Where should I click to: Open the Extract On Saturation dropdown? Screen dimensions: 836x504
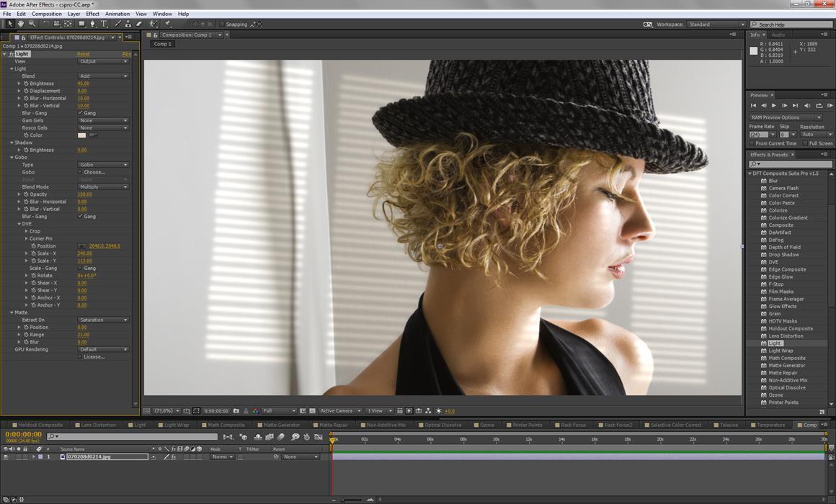tap(103, 320)
